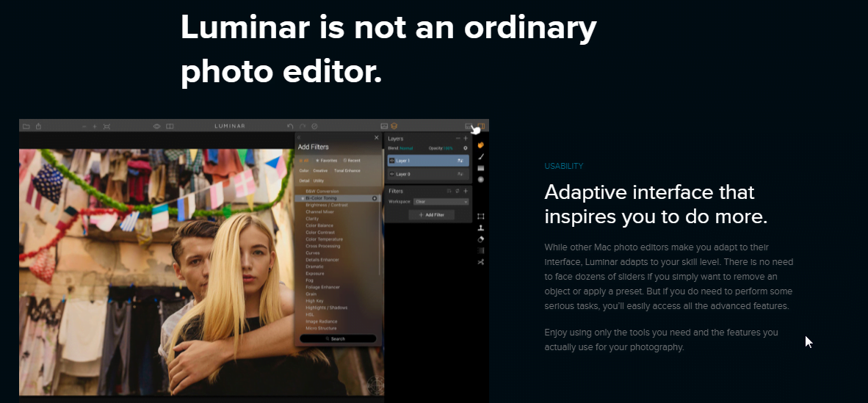The image size is (868, 403).
Task: Choose the Highlights / Shadows filter
Action: point(327,308)
